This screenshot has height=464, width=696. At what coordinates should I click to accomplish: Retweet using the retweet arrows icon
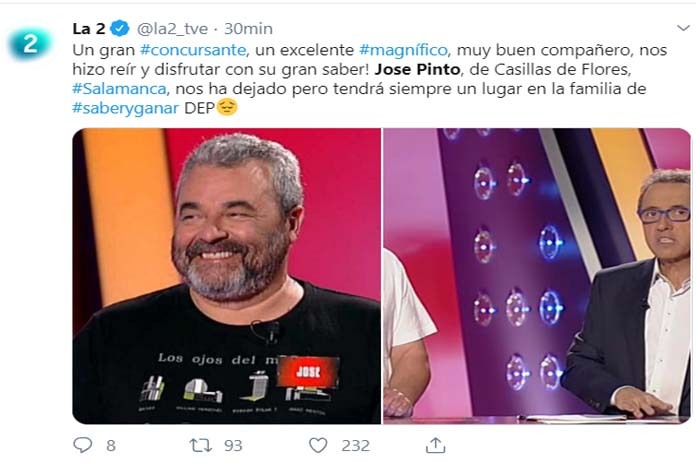point(200,445)
